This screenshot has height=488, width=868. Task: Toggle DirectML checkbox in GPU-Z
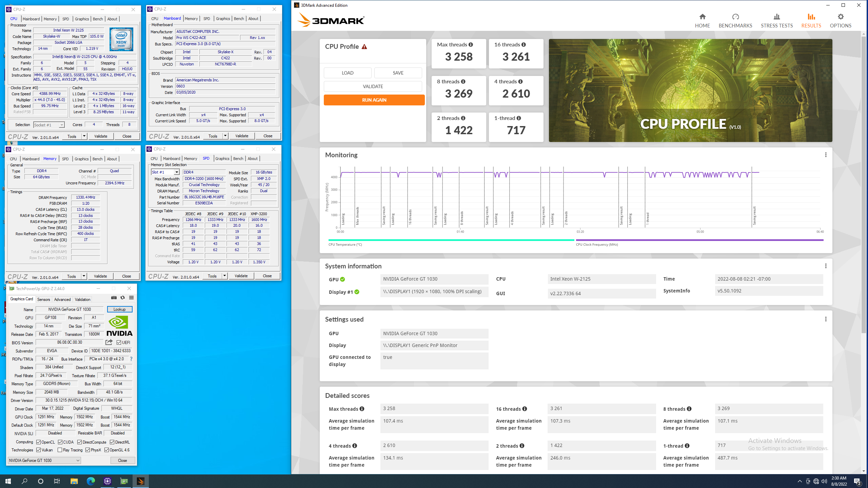point(112,442)
